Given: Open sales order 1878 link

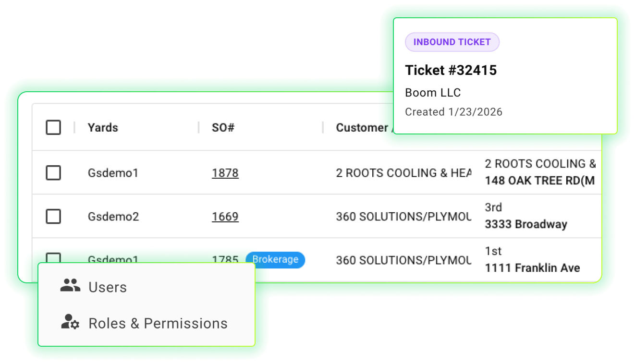Looking at the screenshot, I should pyautogui.click(x=225, y=173).
